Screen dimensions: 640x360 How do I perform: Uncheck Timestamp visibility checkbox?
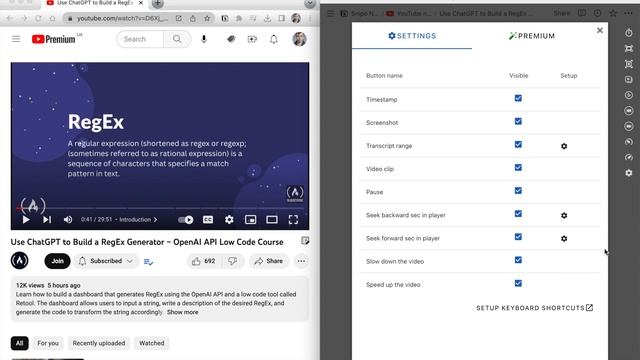tap(518, 98)
